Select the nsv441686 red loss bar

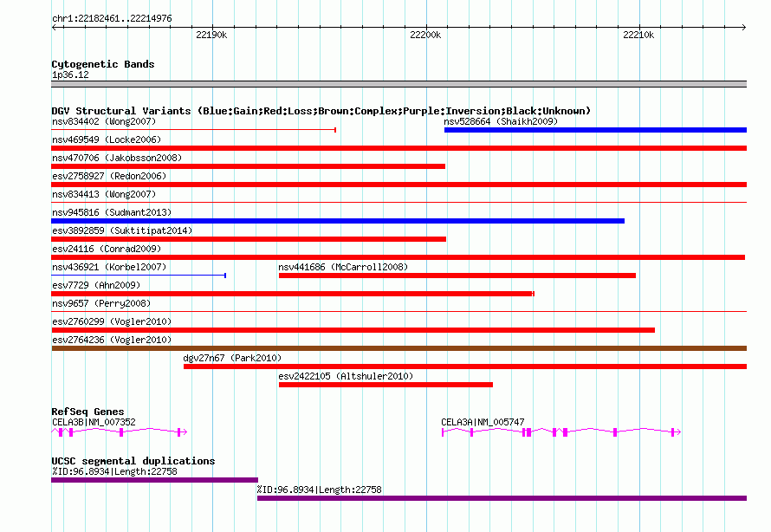pos(457,276)
